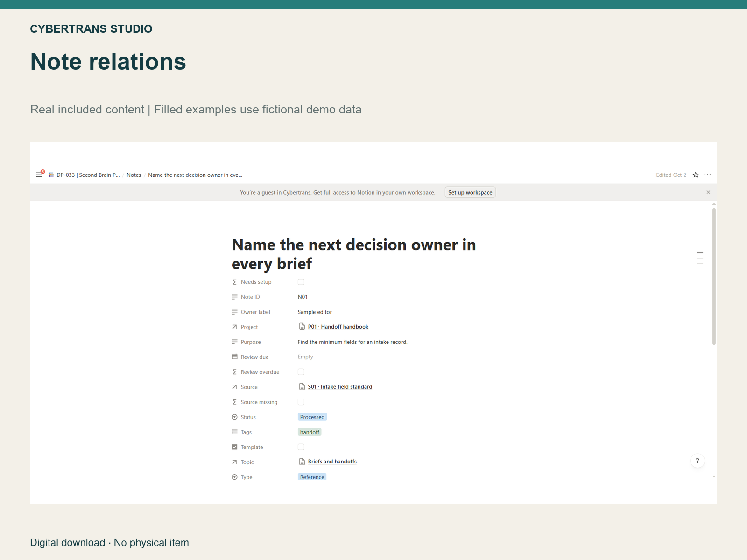The image size is (747, 560).
Task: Click the page icon beside Briefs and handoffs
Action: point(302,462)
